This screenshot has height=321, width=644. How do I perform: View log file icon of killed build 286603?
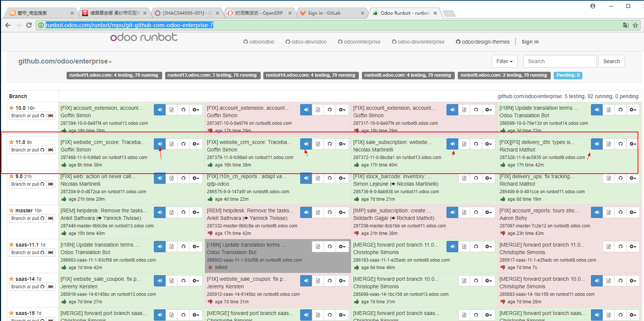[x=318, y=247]
